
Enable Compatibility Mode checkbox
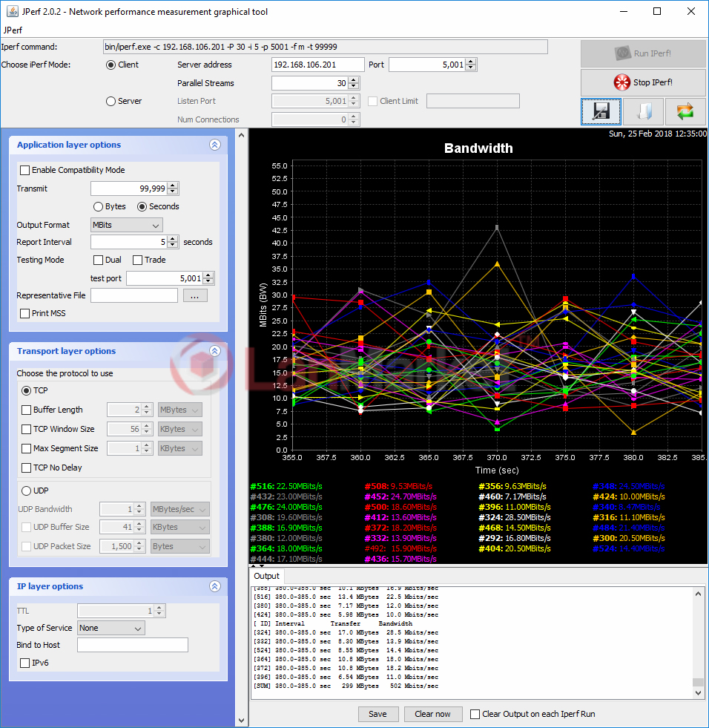(x=25, y=170)
